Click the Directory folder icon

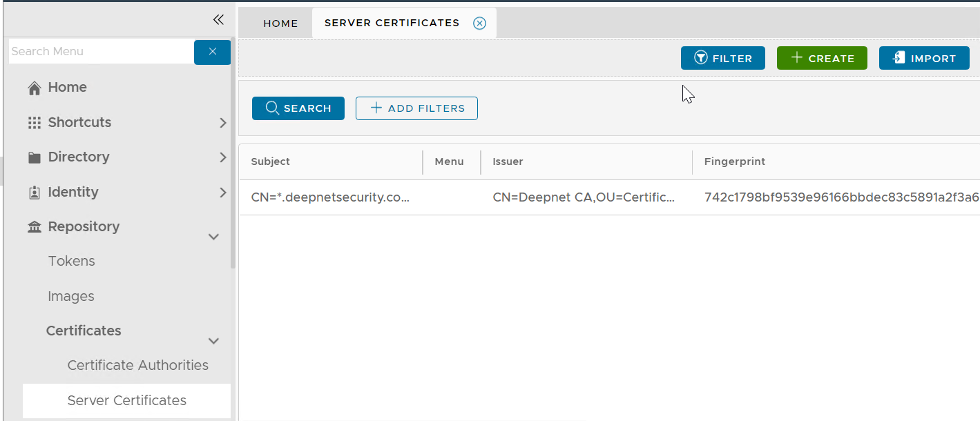[34, 157]
